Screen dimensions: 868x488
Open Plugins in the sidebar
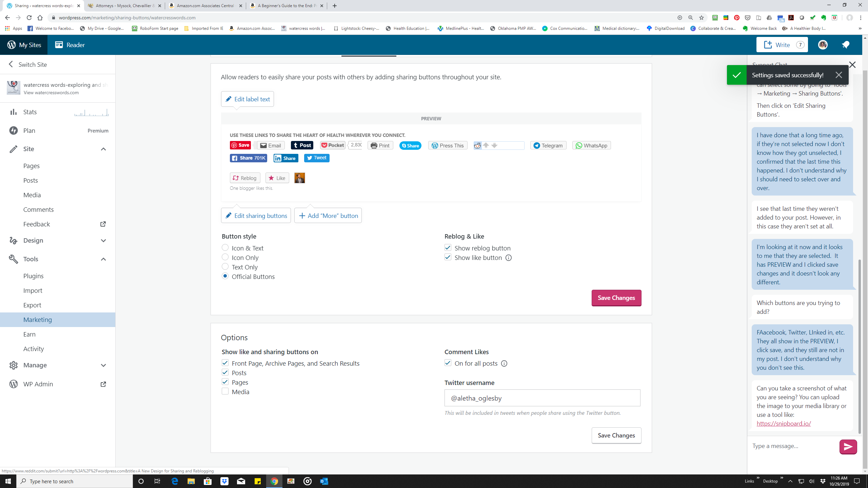tap(33, 276)
